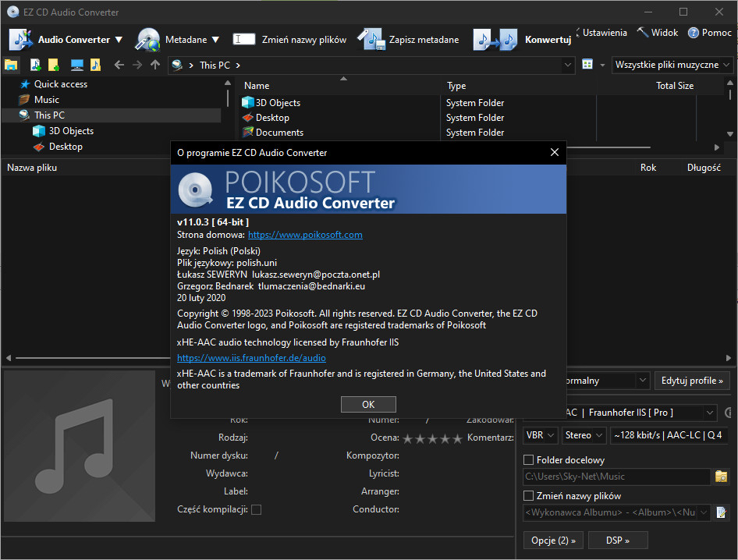Sort file list by Type column
This screenshot has width=738, height=560.
pyautogui.click(x=456, y=86)
